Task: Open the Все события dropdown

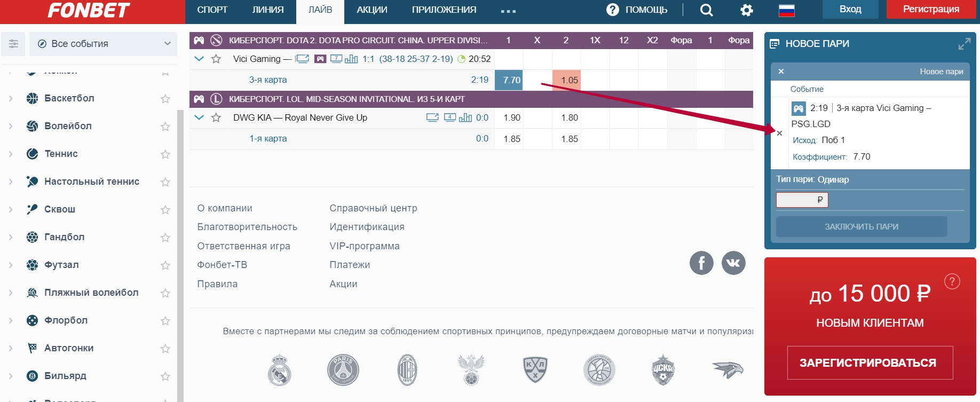Action: 103,44
